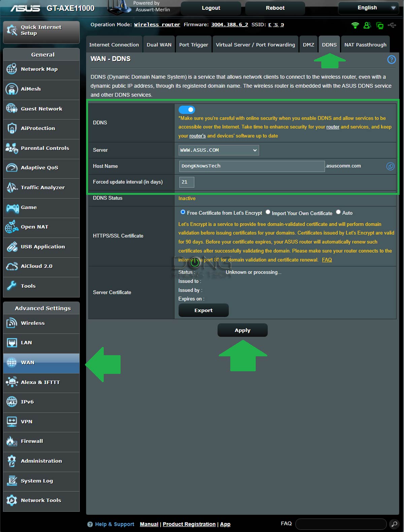Expand the WWW.ASUS.COM server dropdown
Image resolution: width=404 pixels, height=532 pixels.
coord(218,150)
